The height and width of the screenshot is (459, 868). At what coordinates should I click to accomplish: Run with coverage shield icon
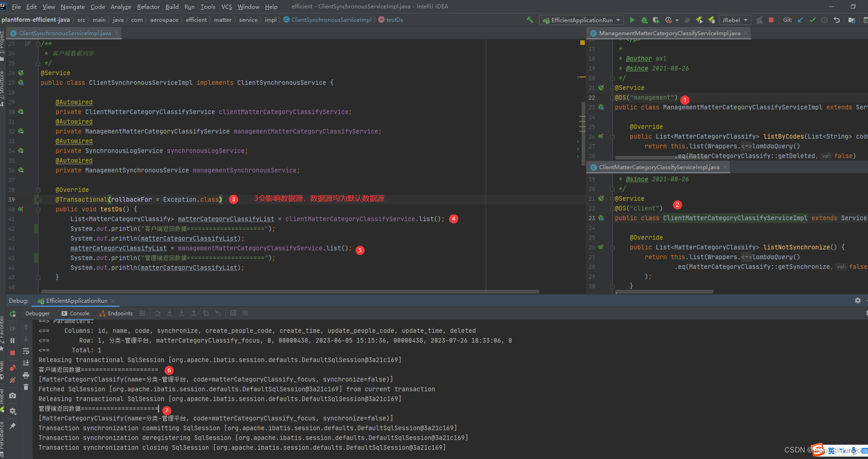point(656,20)
